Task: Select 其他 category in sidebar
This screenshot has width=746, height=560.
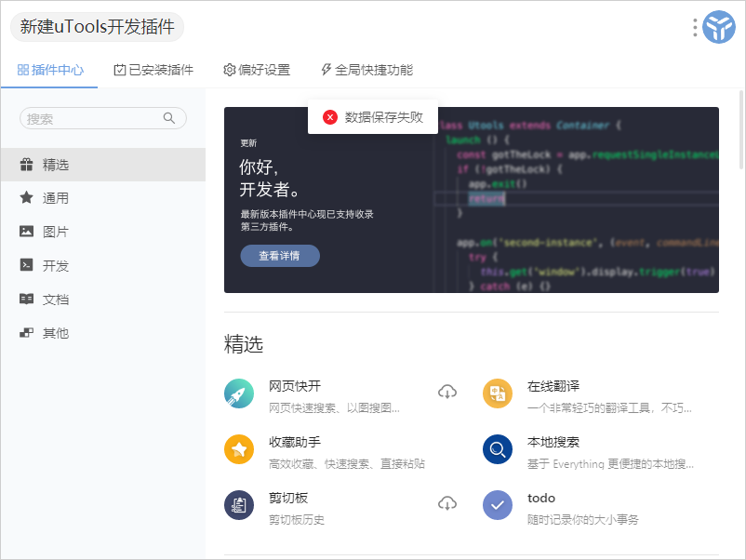Action: [x=103, y=333]
